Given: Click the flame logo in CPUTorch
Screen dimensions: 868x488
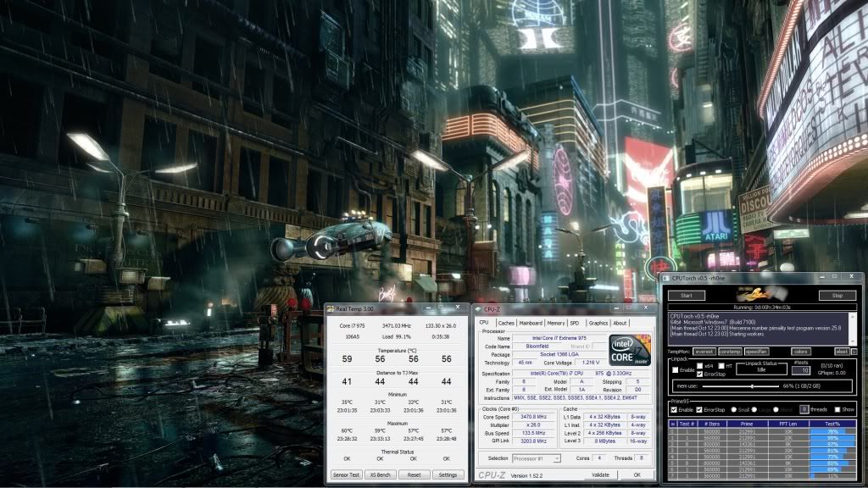Looking at the screenshot, I should pos(761,294).
